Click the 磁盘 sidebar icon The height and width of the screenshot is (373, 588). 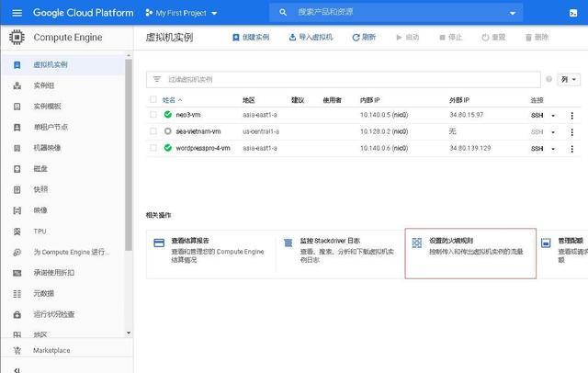[x=17, y=169]
